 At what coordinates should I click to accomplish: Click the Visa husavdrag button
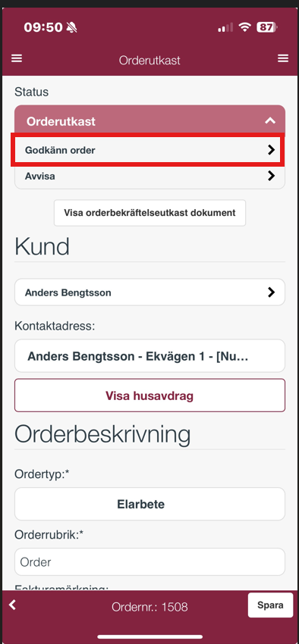149,395
